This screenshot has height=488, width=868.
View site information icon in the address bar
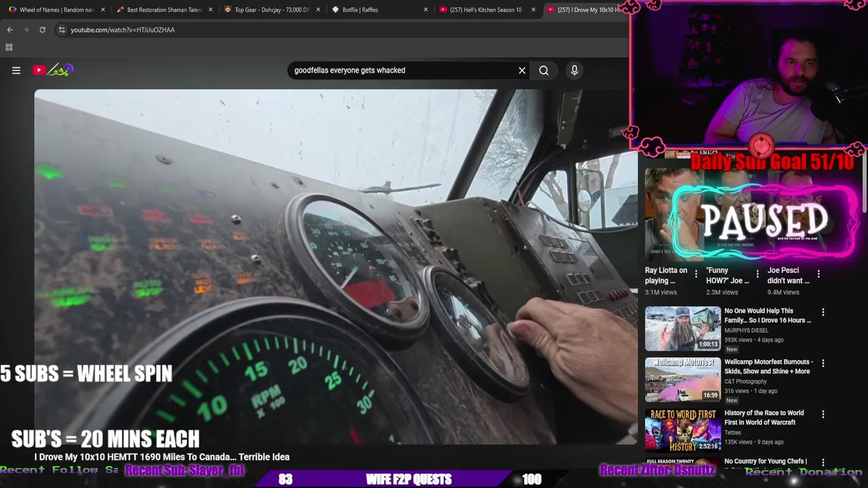click(62, 30)
